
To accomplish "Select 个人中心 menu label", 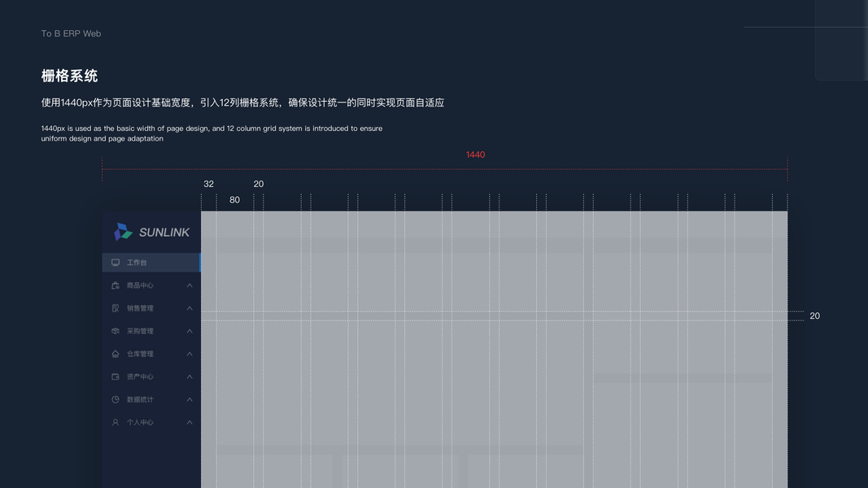I will [140, 422].
